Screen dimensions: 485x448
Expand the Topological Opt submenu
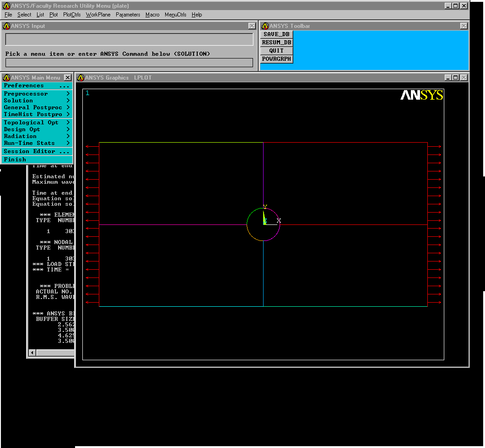[37, 123]
